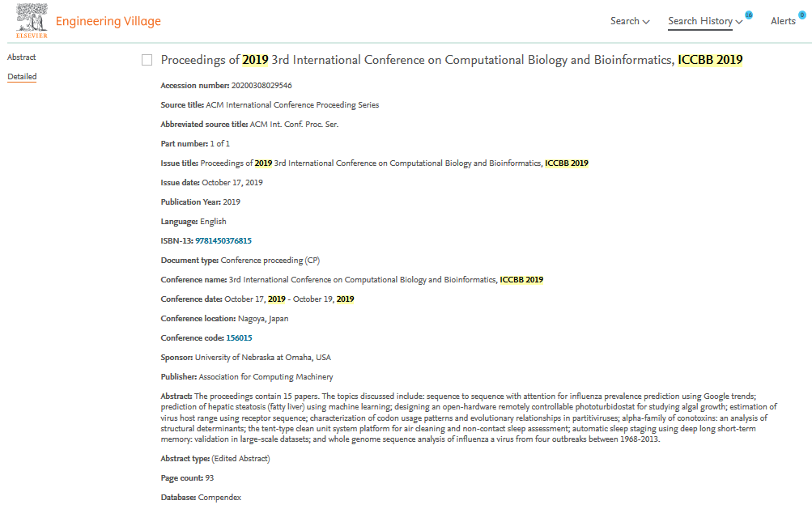This screenshot has height=509, width=812.
Task: Click highlighted ICCBB 2019 in Issue title
Action: coord(567,163)
